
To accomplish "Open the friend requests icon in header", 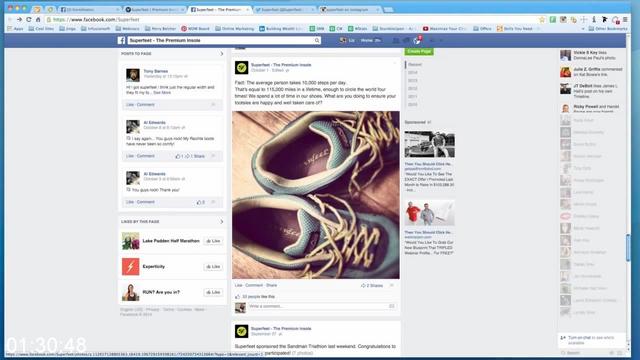I will coord(396,40).
